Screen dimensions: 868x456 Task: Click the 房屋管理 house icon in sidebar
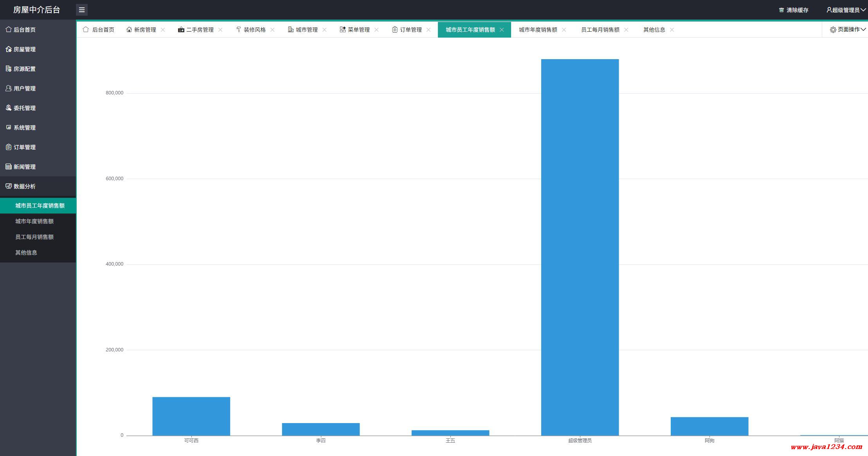9,49
